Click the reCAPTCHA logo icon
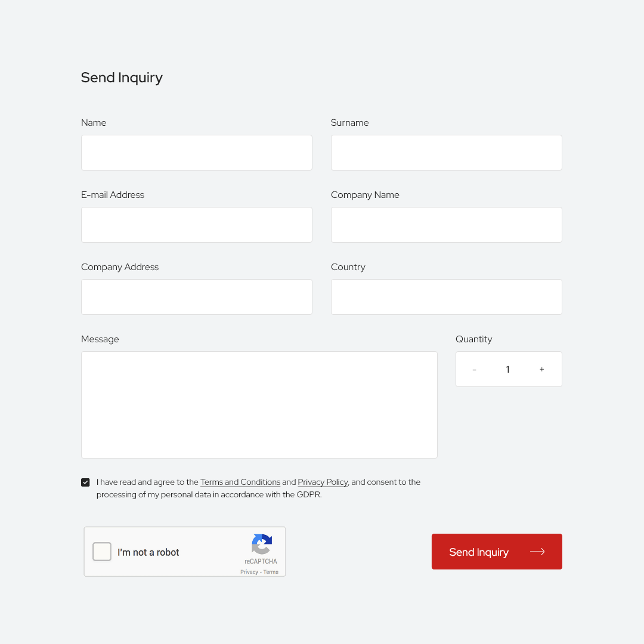Image resolution: width=644 pixels, height=644 pixels. click(x=262, y=544)
